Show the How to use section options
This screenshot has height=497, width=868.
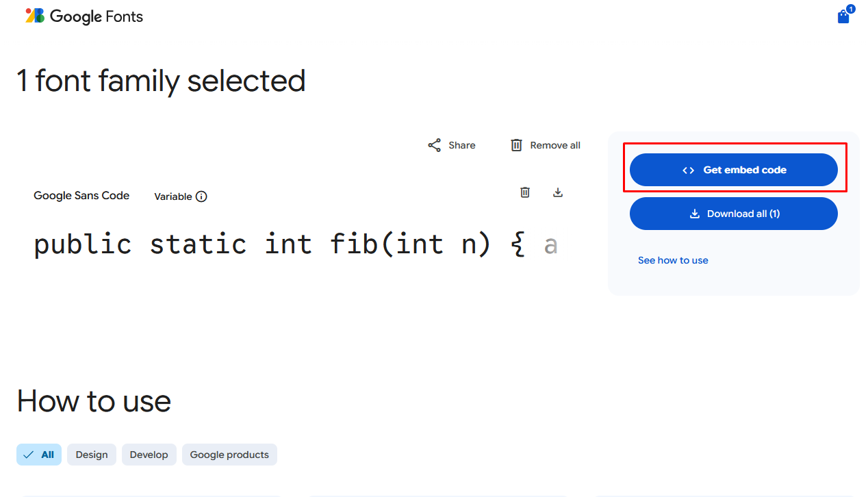point(94,402)
